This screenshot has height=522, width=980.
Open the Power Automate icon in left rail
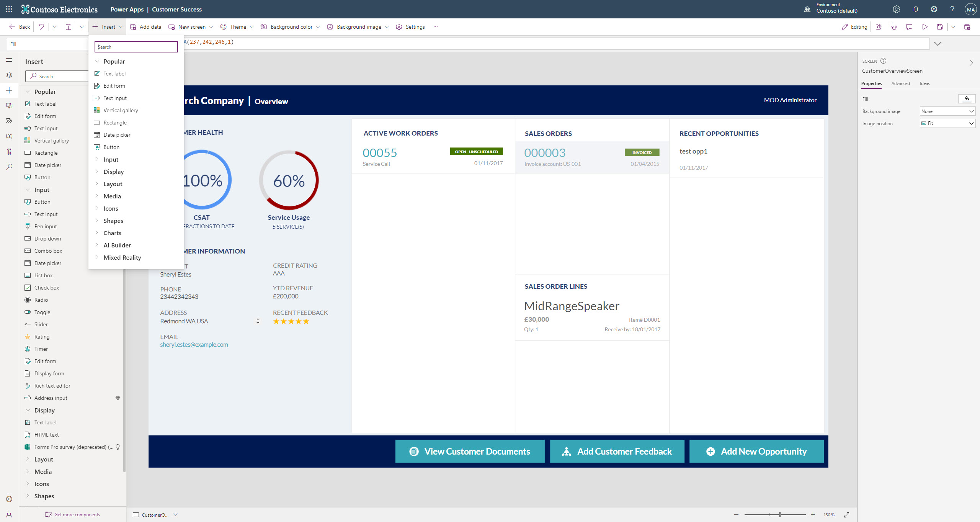coord(9,121)
